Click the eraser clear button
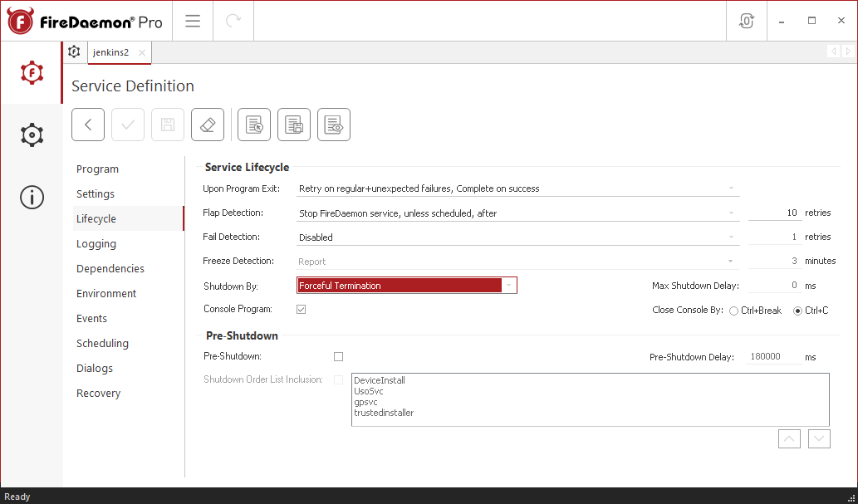 click(x=208, y=125)
